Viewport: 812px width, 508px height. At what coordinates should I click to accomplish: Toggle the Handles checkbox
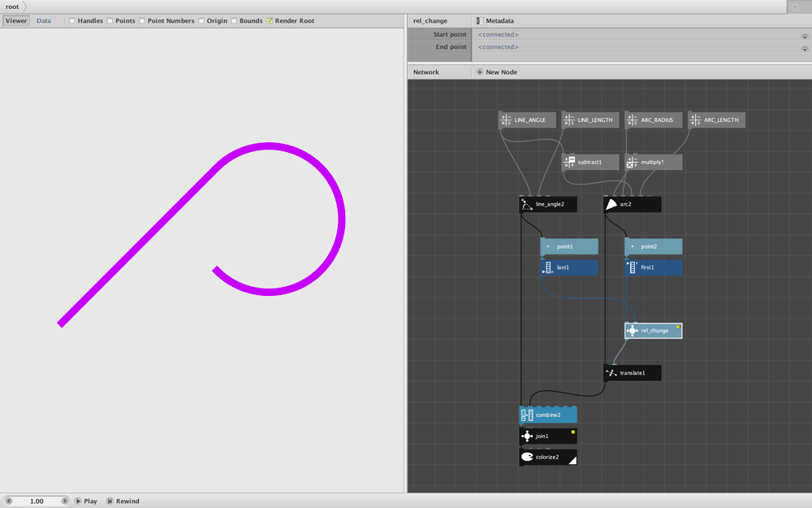click(x=72, y=21)
